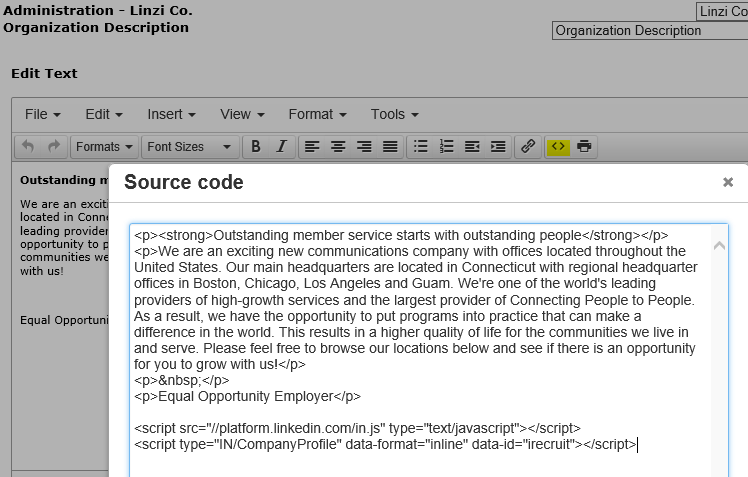This screenshot has width=748, height=477.
Task: Insert a numbered list
Action: coord(447,146)
